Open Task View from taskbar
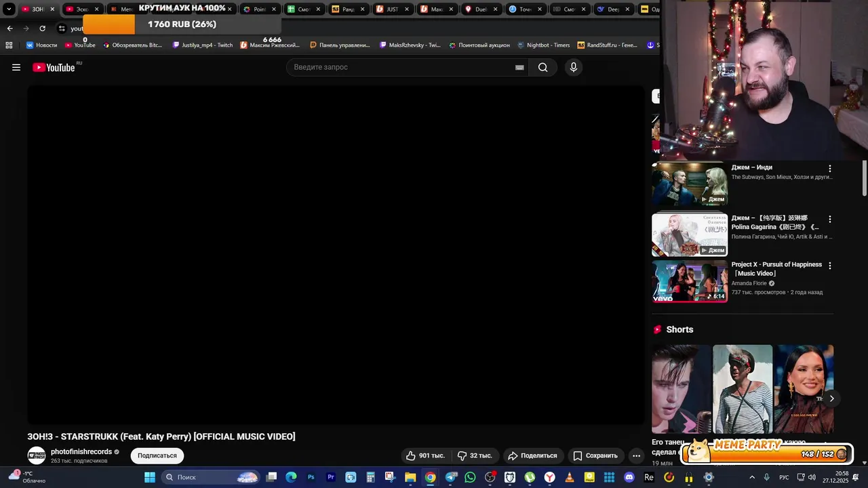Viewport: 868px width, 488px height. pyautogui.click(x=271, y=477)
